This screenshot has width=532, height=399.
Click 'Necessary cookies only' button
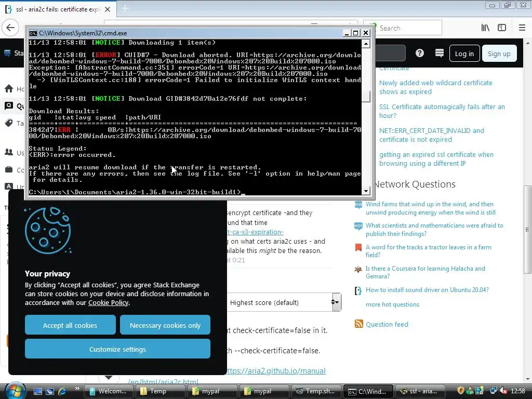pos(165,325)
